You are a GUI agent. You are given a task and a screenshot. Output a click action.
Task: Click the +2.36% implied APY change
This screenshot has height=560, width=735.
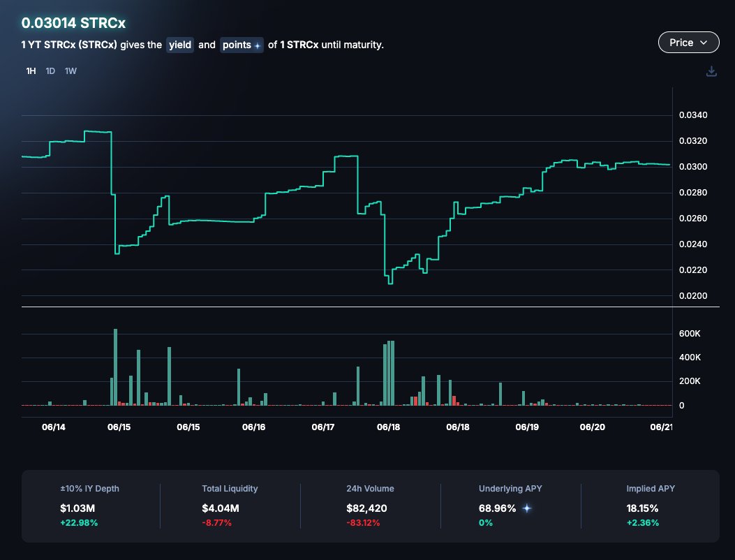click(x=643, y=523)
